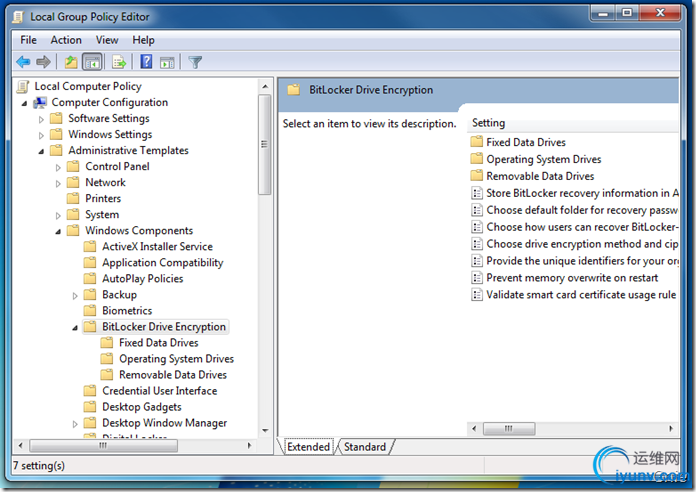Expand the Software Settings node
696x492 pixels.
pos(41,119)
